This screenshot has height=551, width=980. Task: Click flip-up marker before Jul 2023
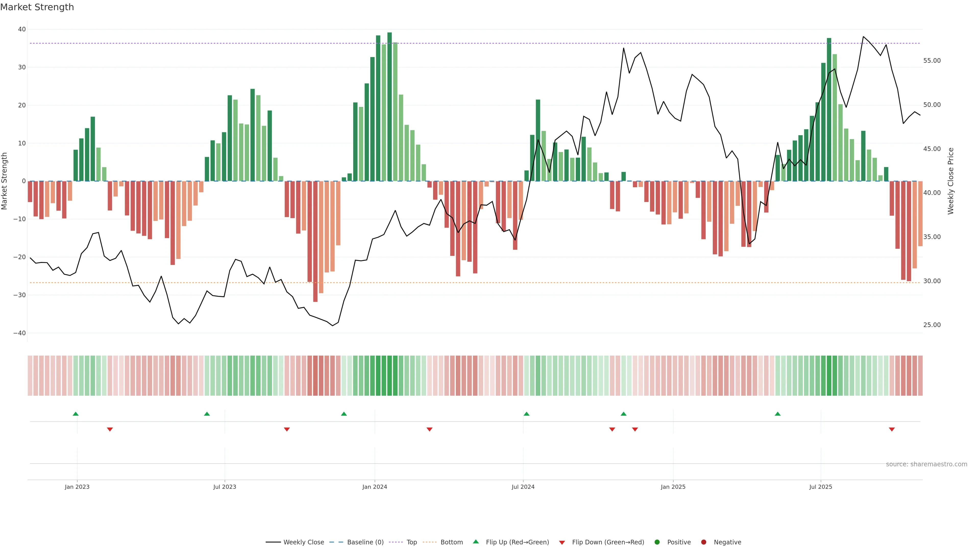[207, 414]
